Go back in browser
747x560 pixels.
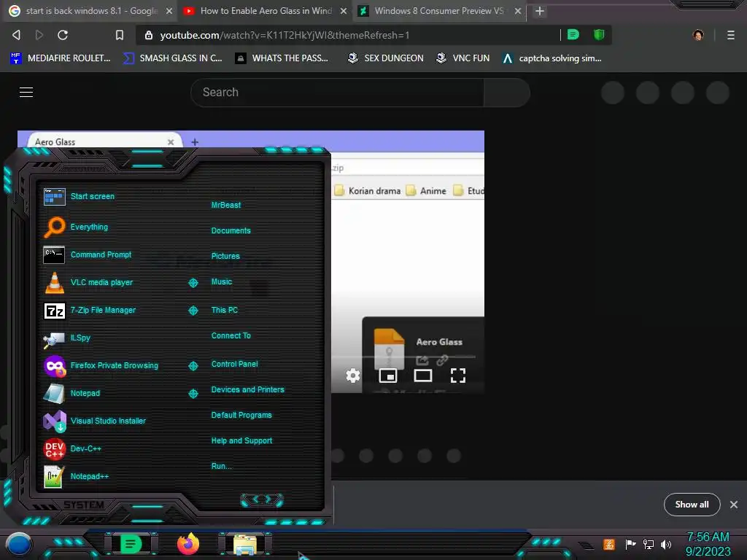16,35
